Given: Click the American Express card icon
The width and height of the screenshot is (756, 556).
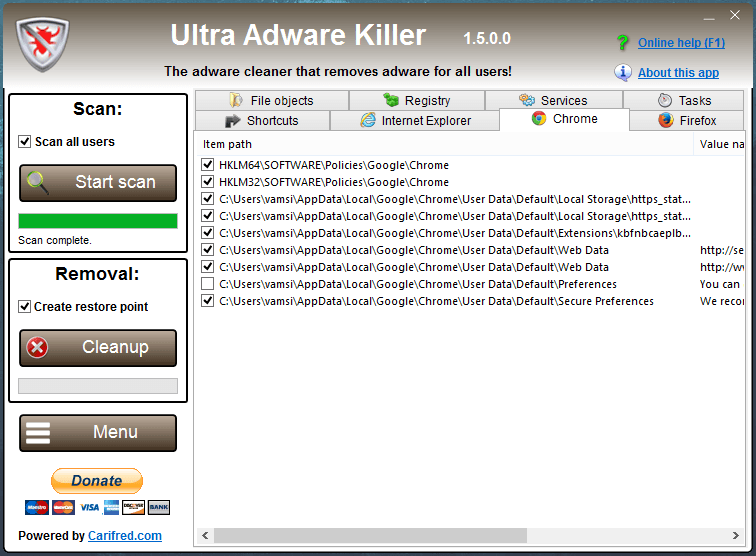Looking at the screenshot, I should point(111,507).
